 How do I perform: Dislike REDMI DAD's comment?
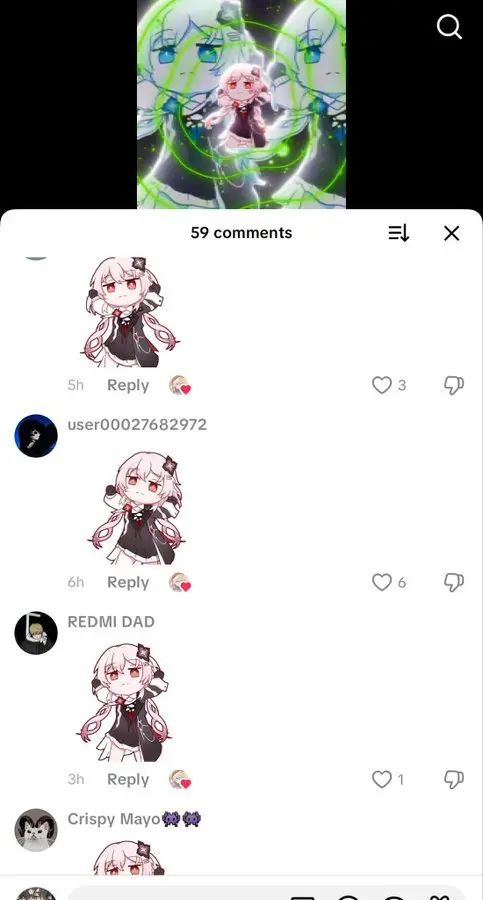coord(454,779)
